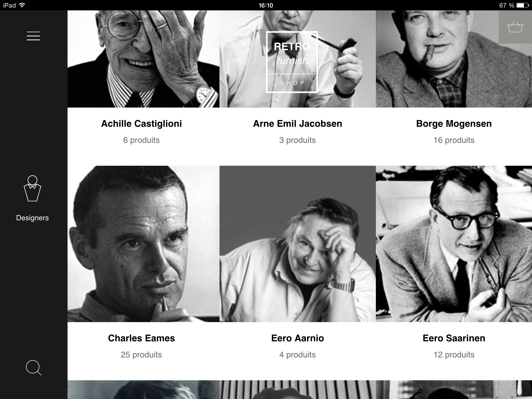532x399 pixels.
Task: Open Eero Aarnio designer name link
Action: point(297,338)
